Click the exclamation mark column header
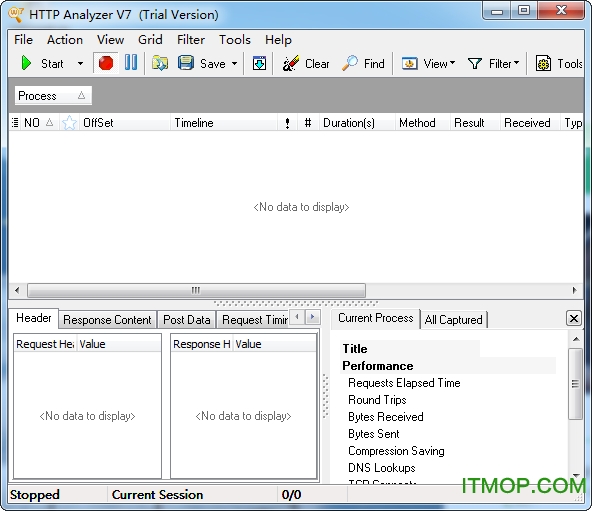 tap(287, 123)
